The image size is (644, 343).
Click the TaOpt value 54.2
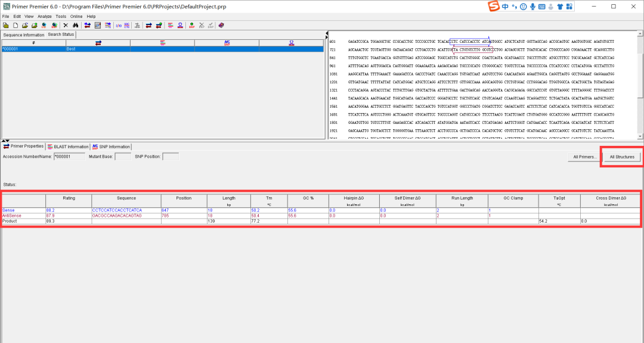(x=543, y=221)
